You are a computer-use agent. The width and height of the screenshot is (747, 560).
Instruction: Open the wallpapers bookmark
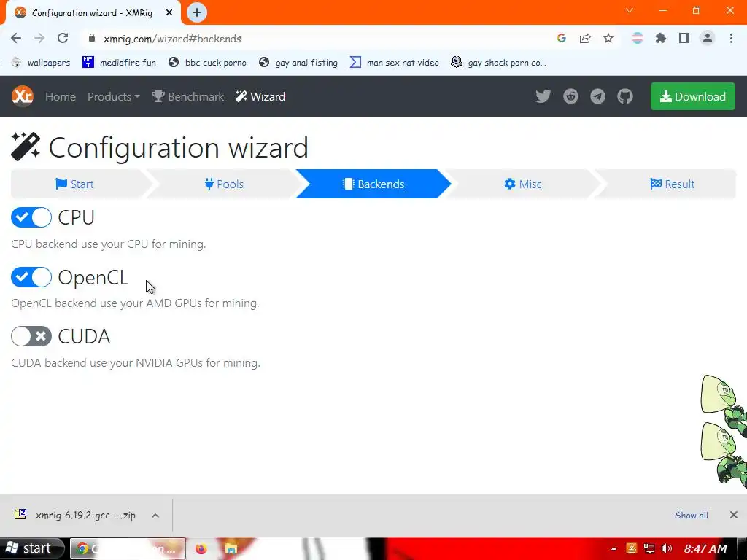pos(41,63)
